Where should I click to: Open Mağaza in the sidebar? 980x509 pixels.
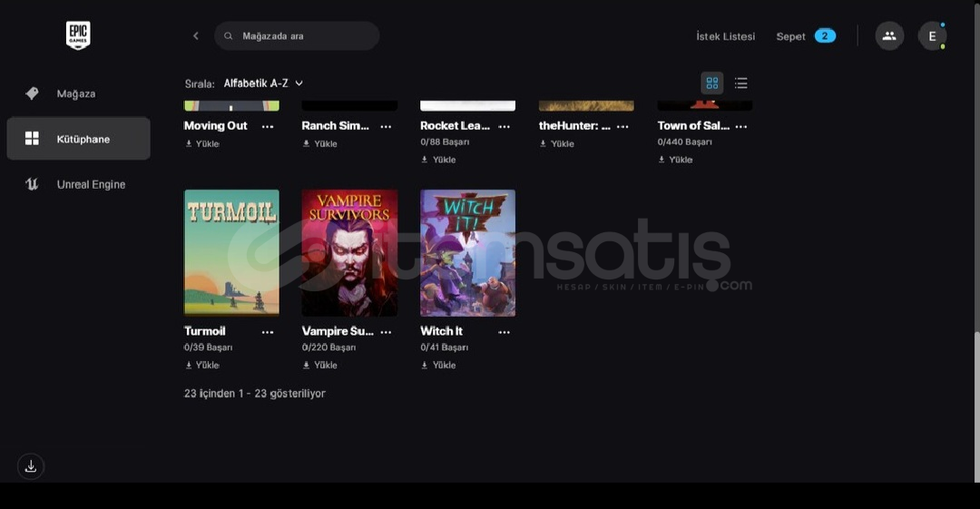pyautogui.click(x=78, y=93)
